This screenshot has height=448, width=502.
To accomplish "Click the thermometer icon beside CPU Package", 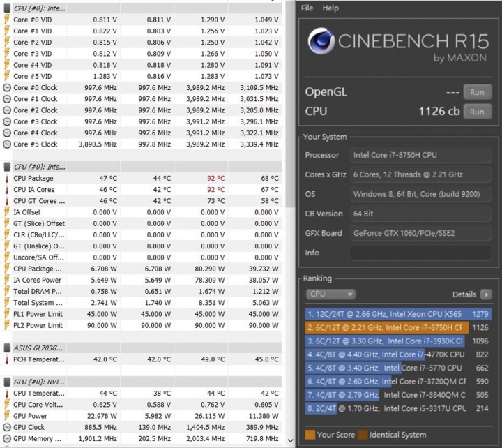I will [7, 178].
